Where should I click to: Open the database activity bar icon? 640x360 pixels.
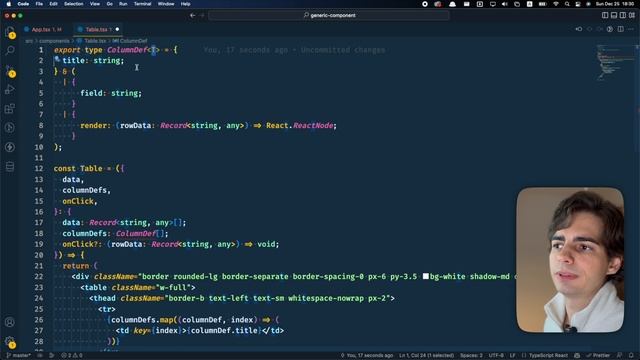click(10, 167)
